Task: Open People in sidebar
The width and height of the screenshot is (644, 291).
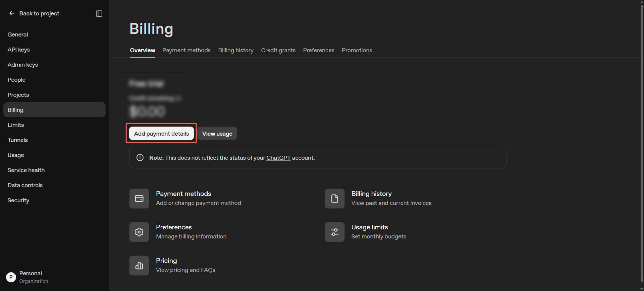Action: point(54,80)
